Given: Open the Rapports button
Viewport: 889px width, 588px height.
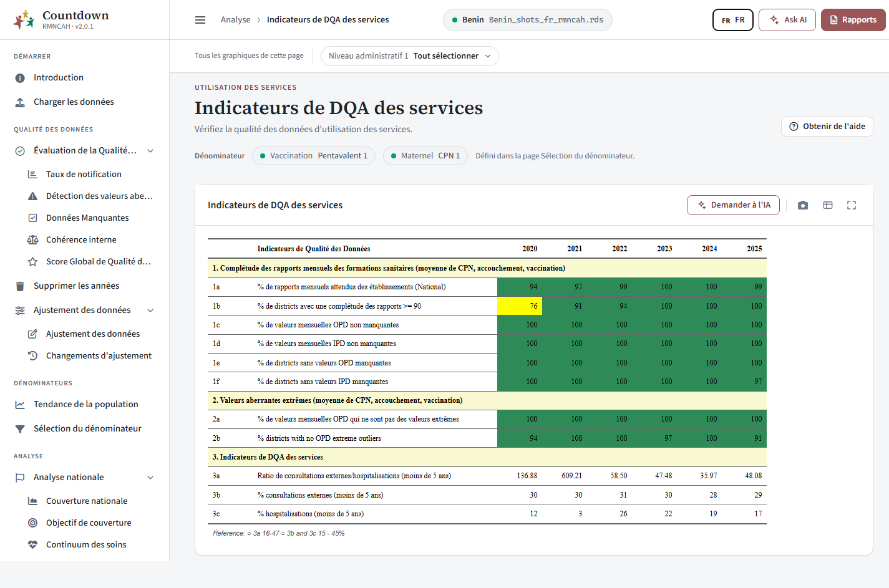Looking at the screenshot, I should tap(853, 20).
